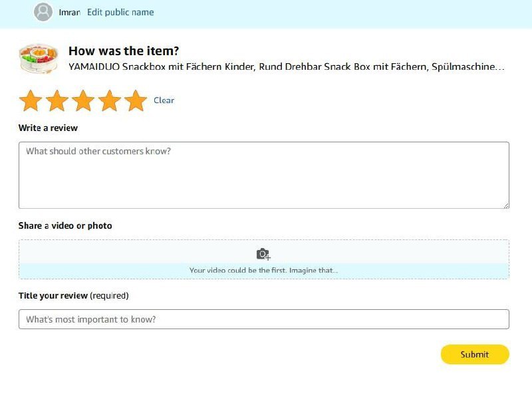Give the item five stars
The width and height of the screenshot is (532, 395).
(136, 101)
